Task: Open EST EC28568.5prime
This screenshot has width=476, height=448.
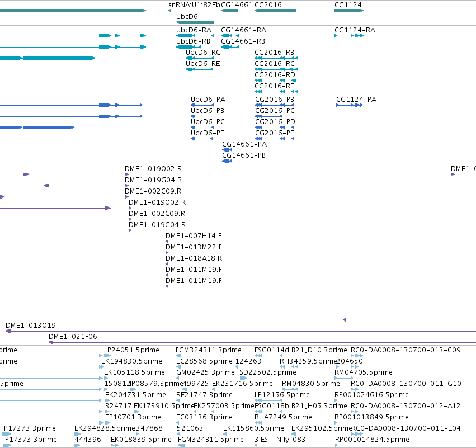Action: pyautogui.click(x=178, y=367)
